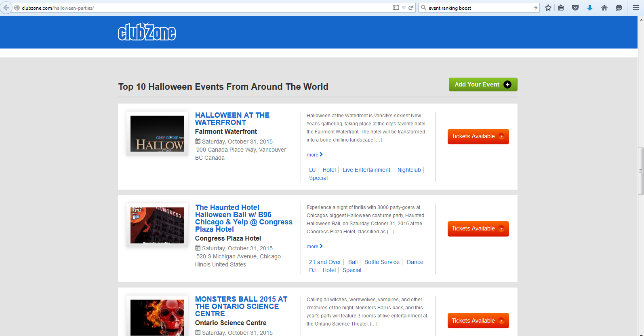Open MONSTERS BALL 2015 title link
This screenshot has height=336, width=644.
tap(241, 306)
